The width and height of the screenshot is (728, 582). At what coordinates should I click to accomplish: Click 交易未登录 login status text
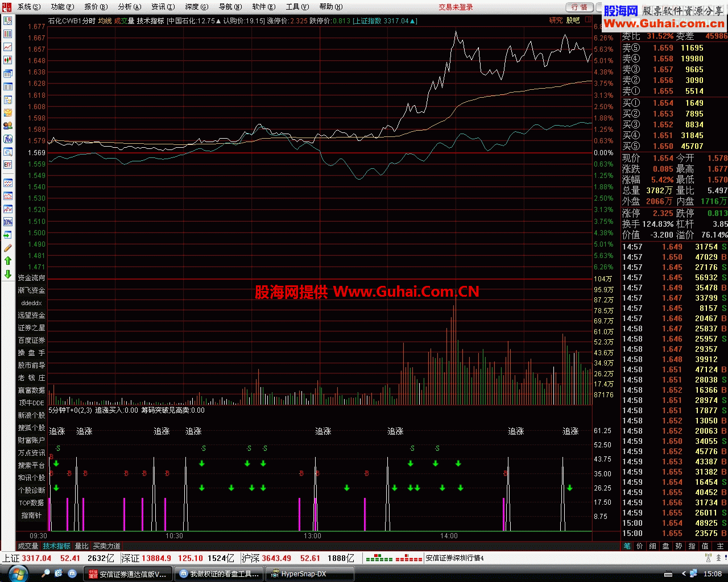click(x=456, y=7)
